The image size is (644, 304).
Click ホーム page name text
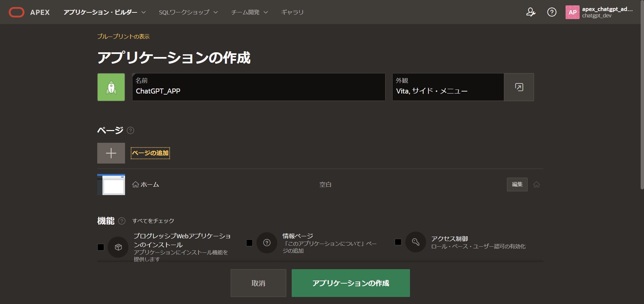pyautogui.click(x=150, y=184)
